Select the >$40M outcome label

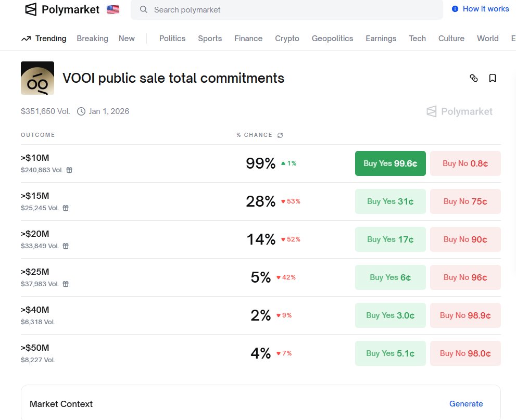35,310
